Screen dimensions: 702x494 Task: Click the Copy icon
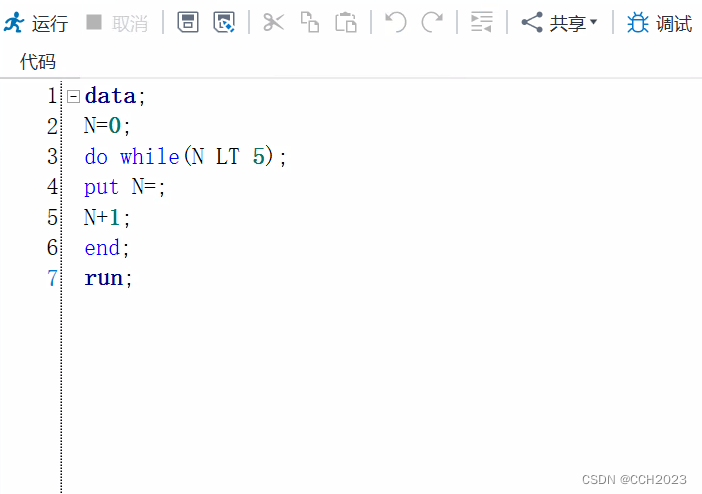(x=310, y=22)
